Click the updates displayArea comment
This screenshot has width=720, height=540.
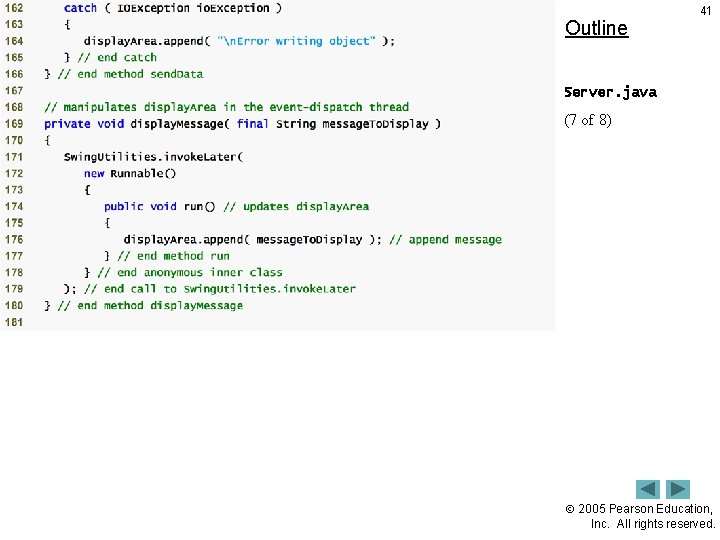pyautogui.click(x=296, y=207)
